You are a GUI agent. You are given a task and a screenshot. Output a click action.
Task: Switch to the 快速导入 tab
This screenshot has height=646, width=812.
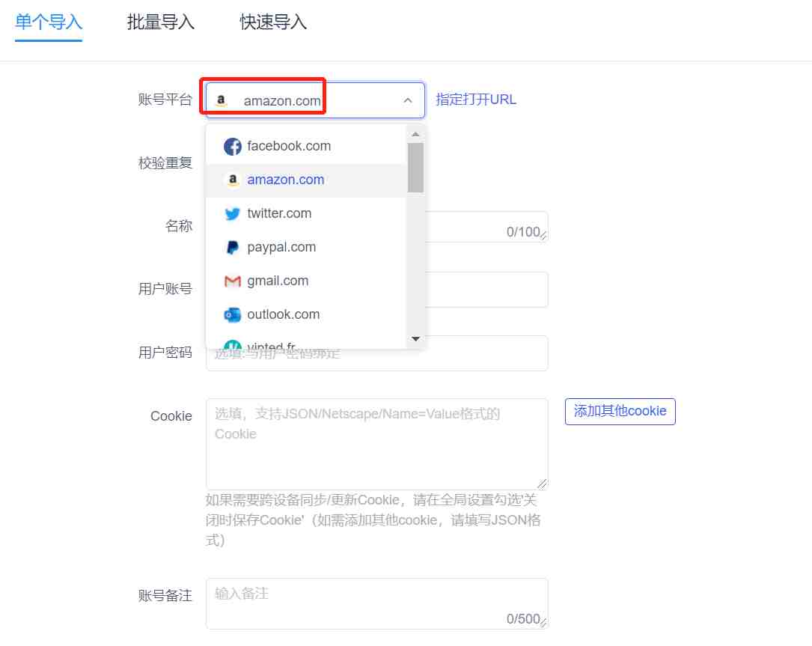click(273, 22)
